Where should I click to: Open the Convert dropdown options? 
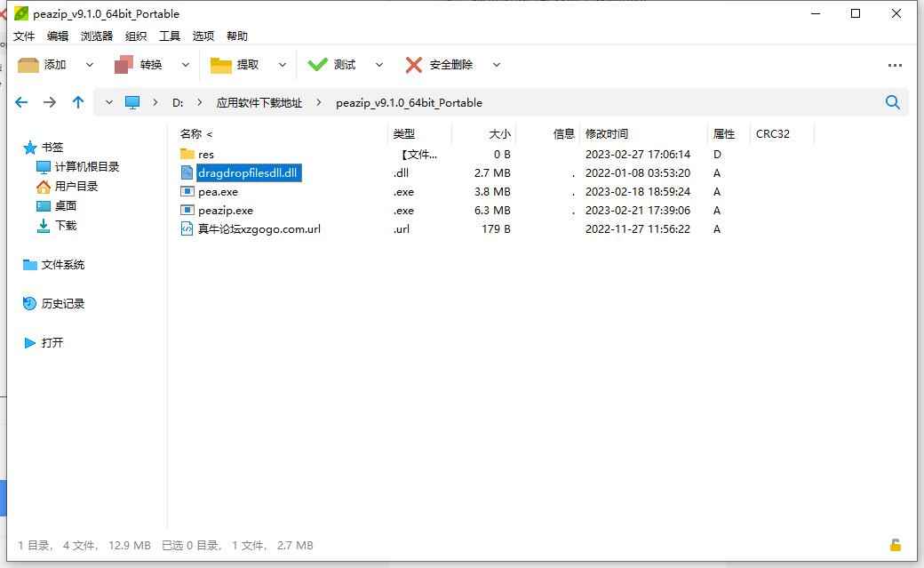click(x=185, y=64)
